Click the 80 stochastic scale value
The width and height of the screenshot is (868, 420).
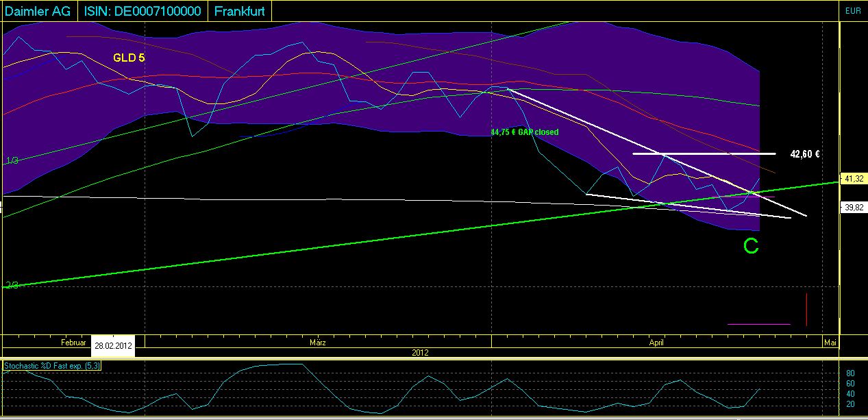850,373
